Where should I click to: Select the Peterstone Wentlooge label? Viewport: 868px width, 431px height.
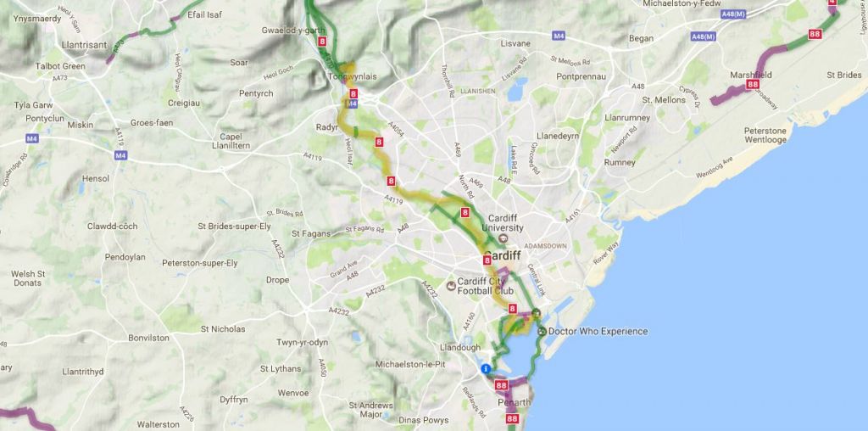765,135
